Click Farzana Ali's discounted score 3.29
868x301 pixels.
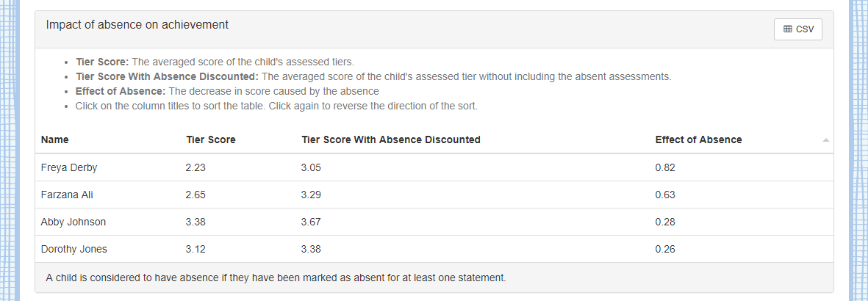[x=311, y=195]
